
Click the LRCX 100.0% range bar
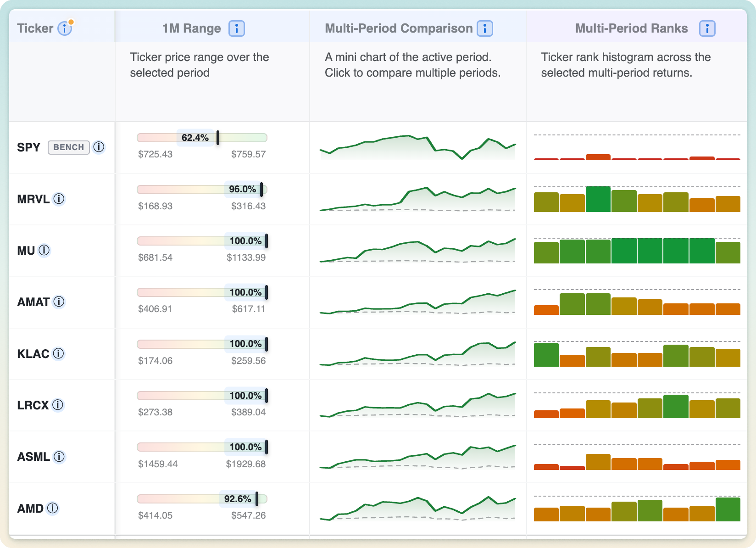pos(202,396)
